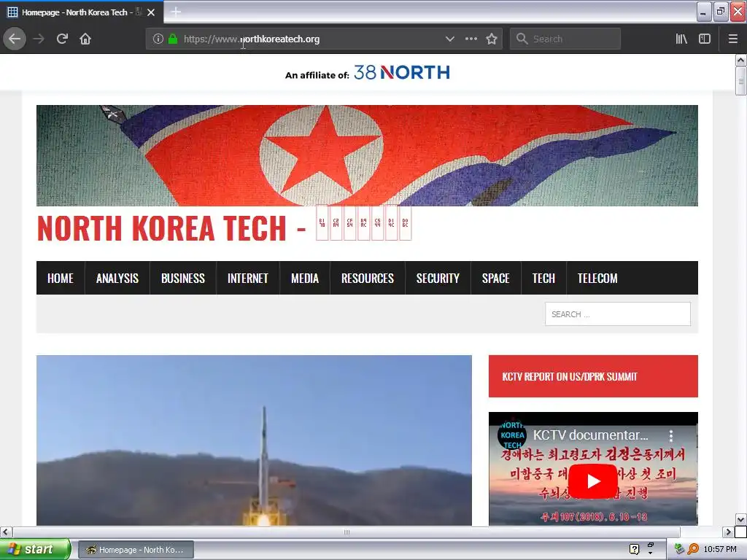
Task: Click the help question-mark tray icon
Action: [x=634, y=549]
